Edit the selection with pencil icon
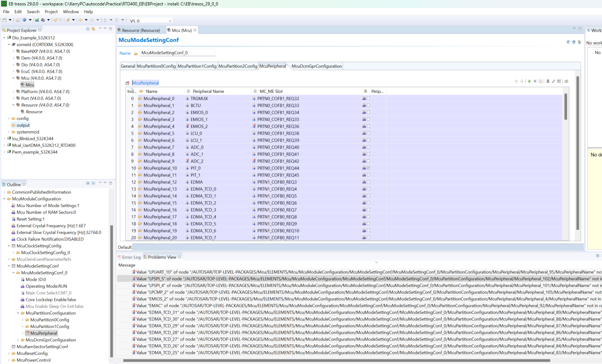Screen dimensions: 602x364 coord(553,81)
